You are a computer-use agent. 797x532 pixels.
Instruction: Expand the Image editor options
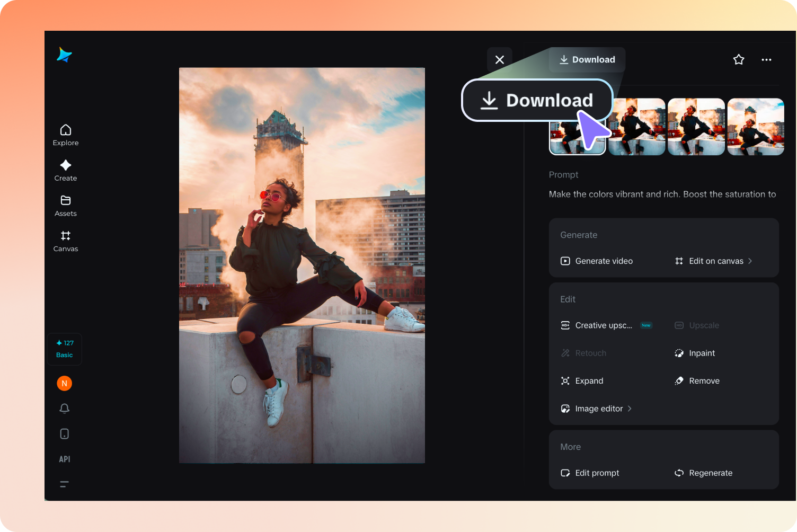[x=599, y=409]
